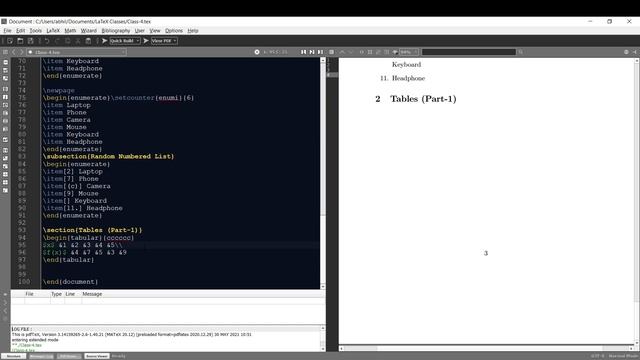
Task: Toggle the Source Viewer button in status bar
Action: (97, 356)
